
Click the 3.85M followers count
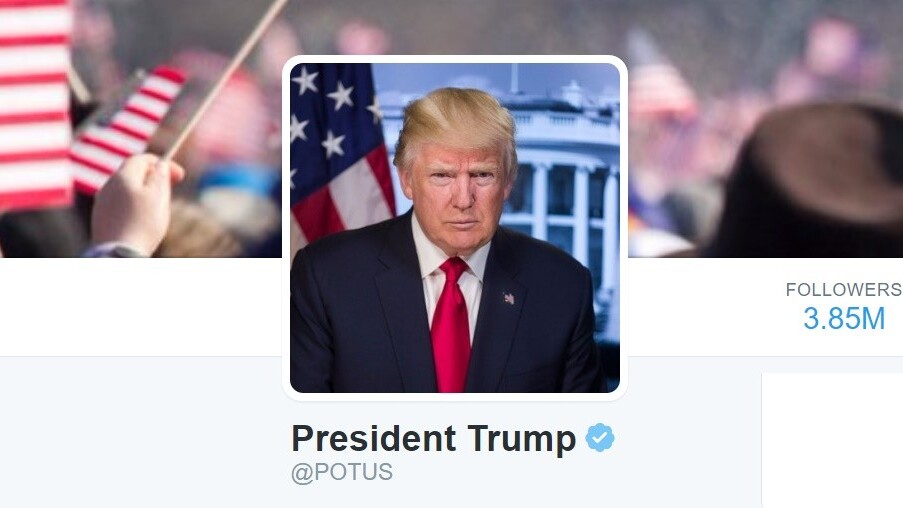pos(844,319)
